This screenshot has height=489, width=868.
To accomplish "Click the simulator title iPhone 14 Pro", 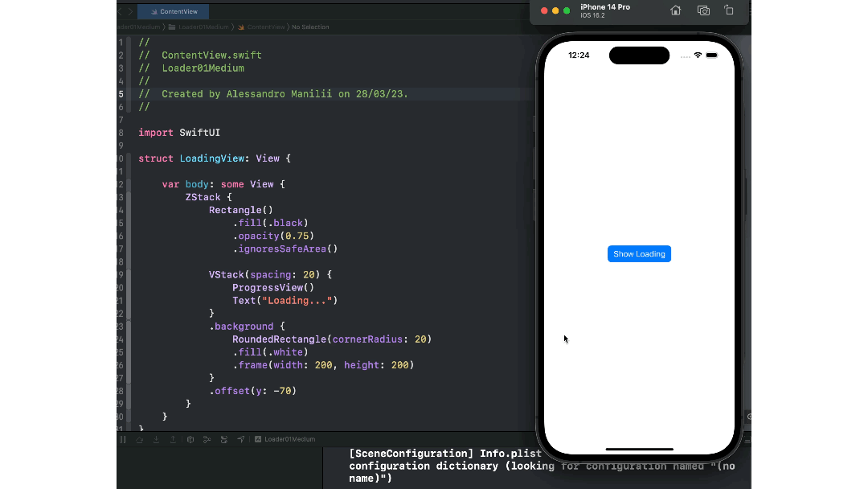I will pyautogui.click(x=605, y=7).
